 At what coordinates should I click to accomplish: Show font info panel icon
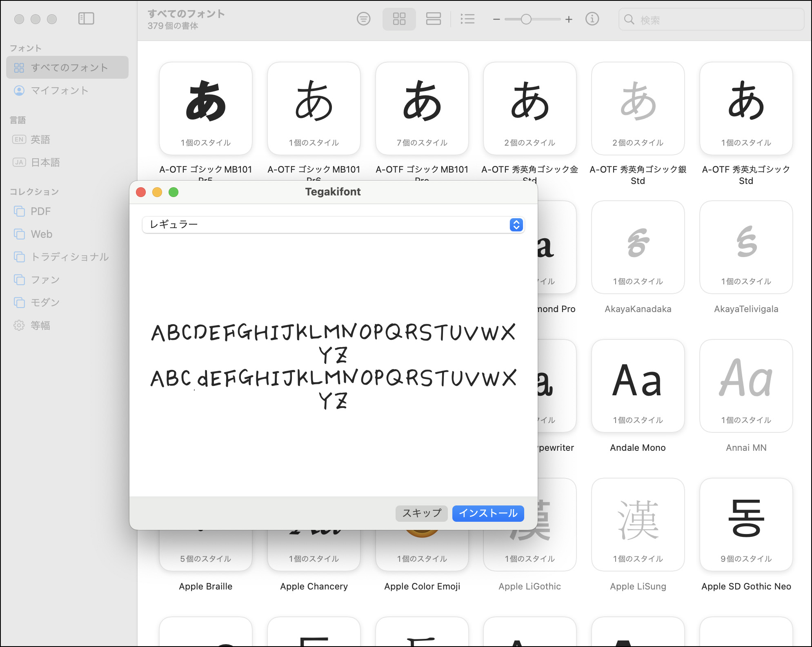pyautogui.click(x=592, y=19)
